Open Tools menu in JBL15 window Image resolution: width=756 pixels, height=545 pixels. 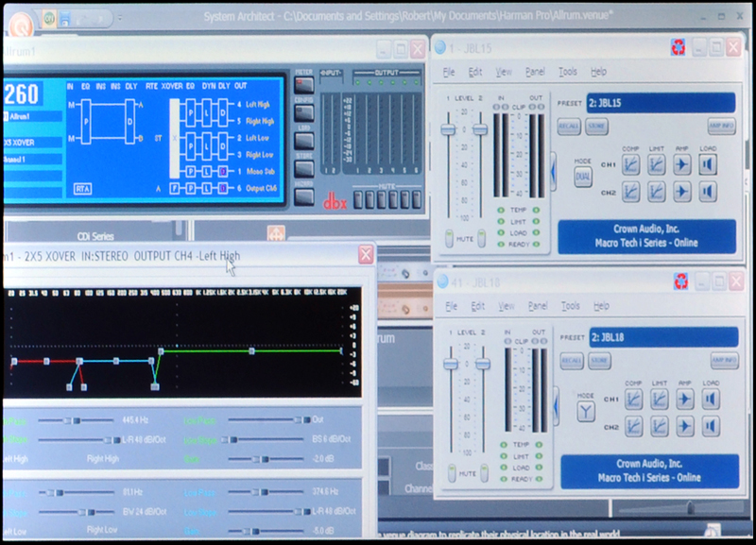coord(567,72)
